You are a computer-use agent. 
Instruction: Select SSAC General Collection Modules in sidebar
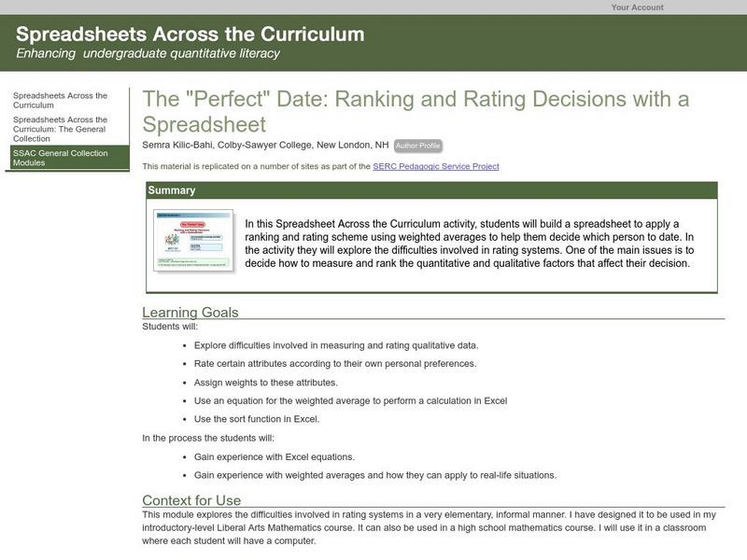[57, 160]
